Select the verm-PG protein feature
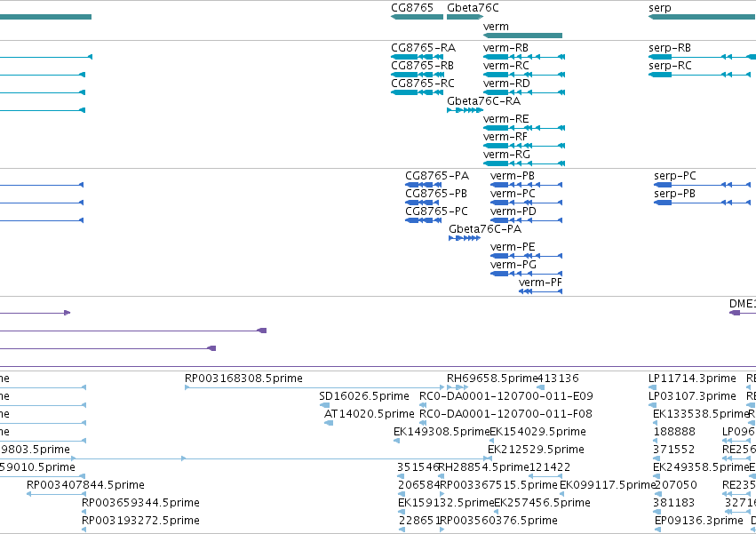This screenshot has height=534, width=756. 527,274
